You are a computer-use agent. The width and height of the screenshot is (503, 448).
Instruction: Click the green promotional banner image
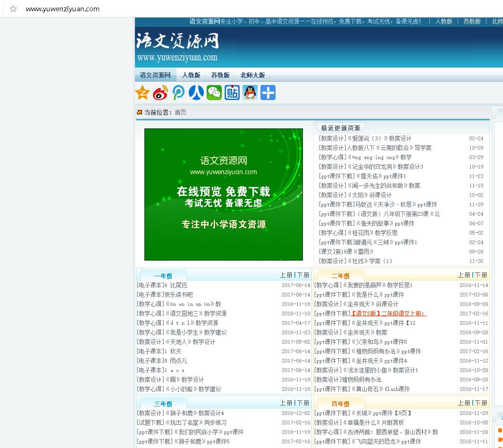224,194
